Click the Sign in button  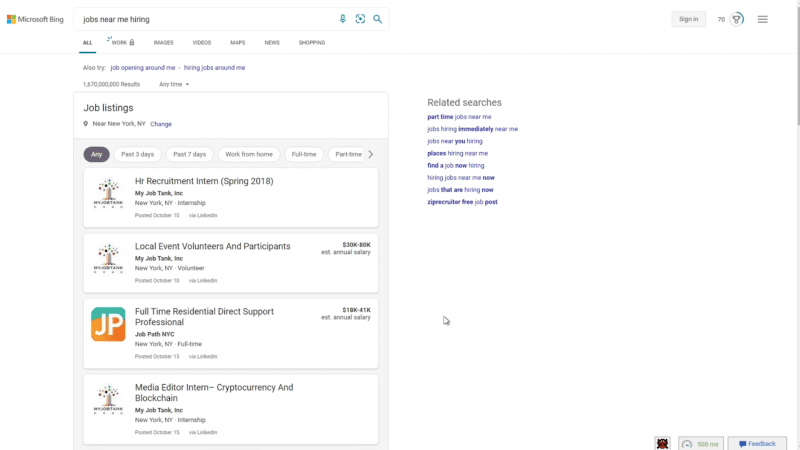(x=688, y=19)
